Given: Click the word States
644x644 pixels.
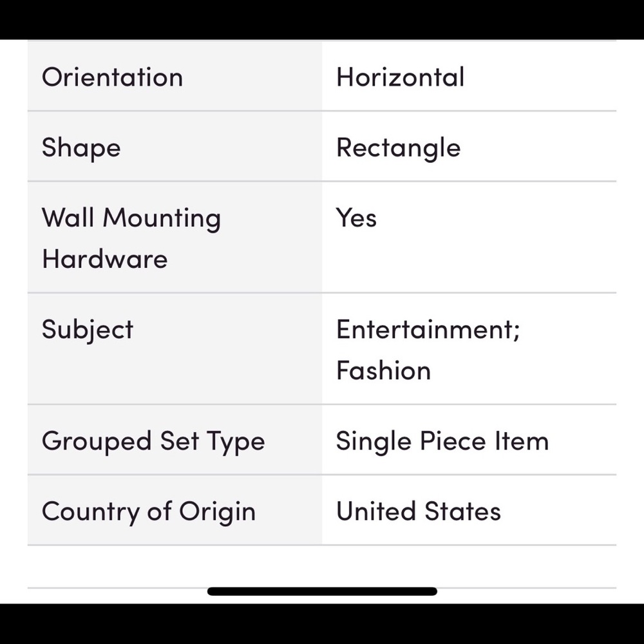Looking at the screenshot, I should click(462, 512).
